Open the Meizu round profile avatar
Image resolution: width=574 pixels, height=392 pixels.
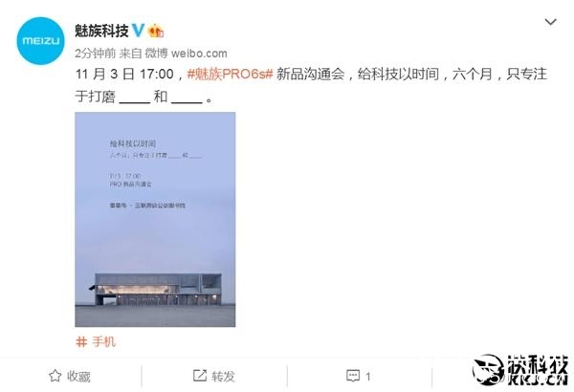pyautogui.click(x=40, y=41)
